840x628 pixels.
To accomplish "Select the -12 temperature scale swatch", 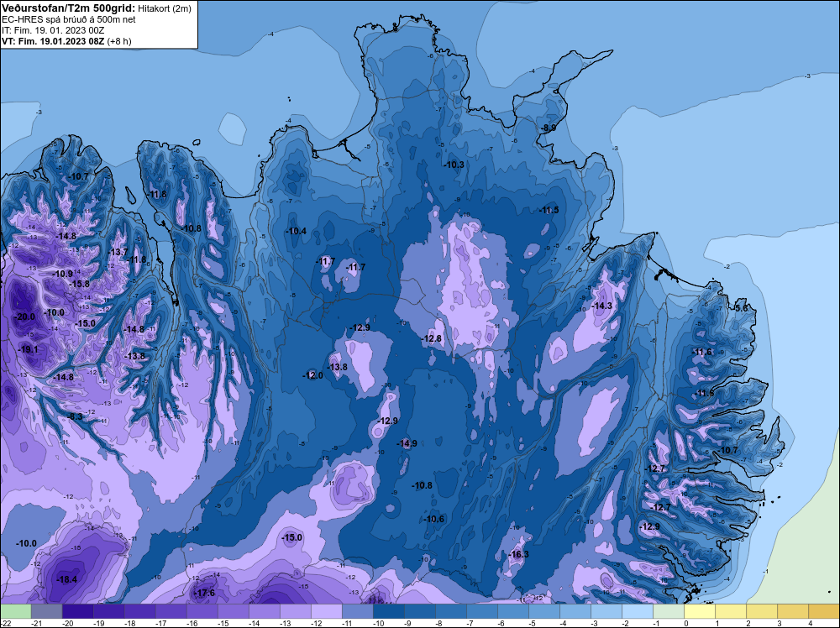I will (x=326, y=611).
